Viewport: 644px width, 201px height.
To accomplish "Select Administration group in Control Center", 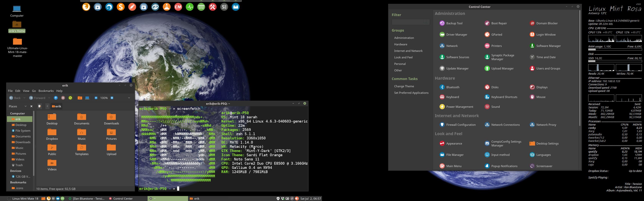I will (x=404, y=38).
